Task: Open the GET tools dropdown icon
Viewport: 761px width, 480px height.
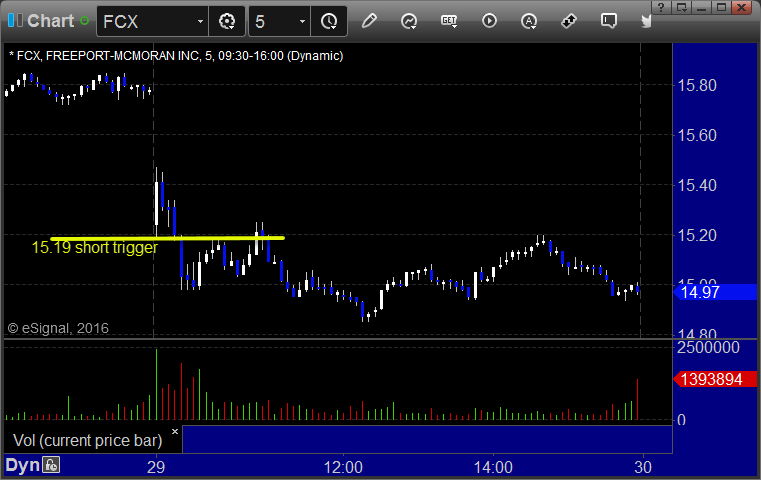Action: point(449,21)
